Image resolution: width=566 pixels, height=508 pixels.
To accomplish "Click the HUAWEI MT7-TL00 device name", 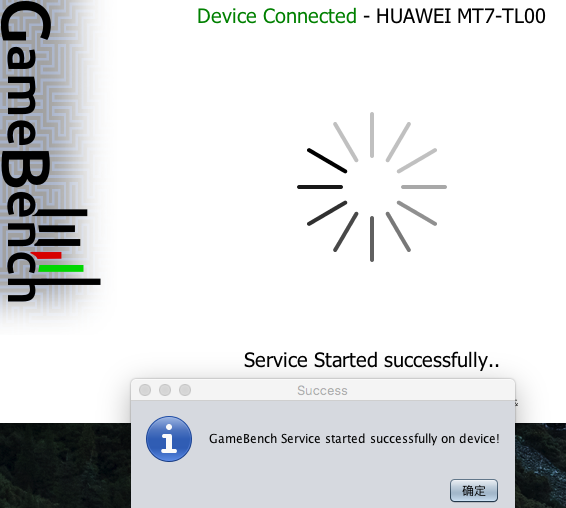I will click(x=461, y=16).
